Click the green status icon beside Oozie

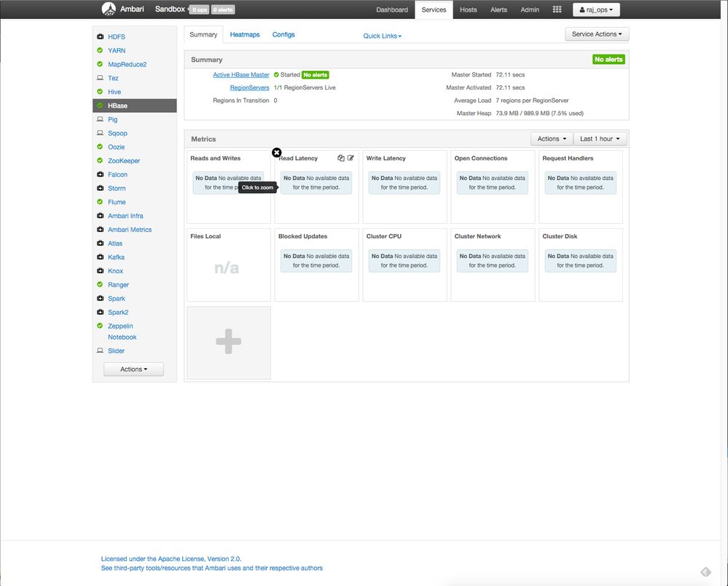(100, 146)
